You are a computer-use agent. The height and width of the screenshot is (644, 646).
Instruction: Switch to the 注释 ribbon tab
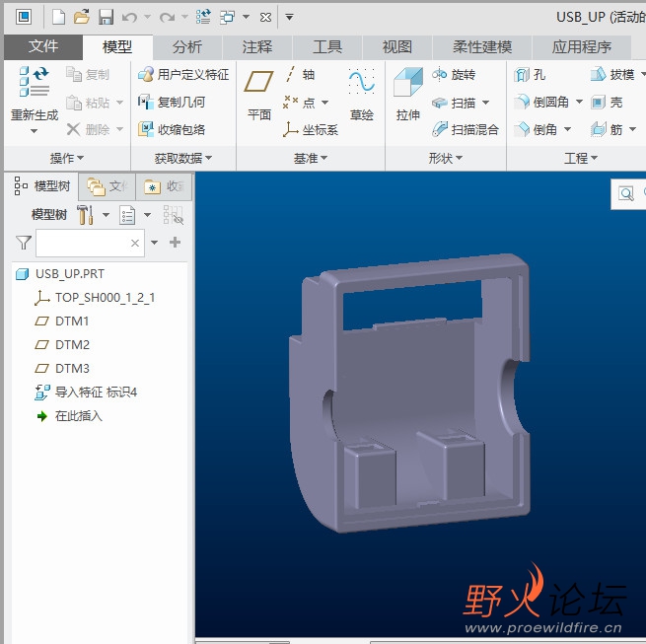257,47
